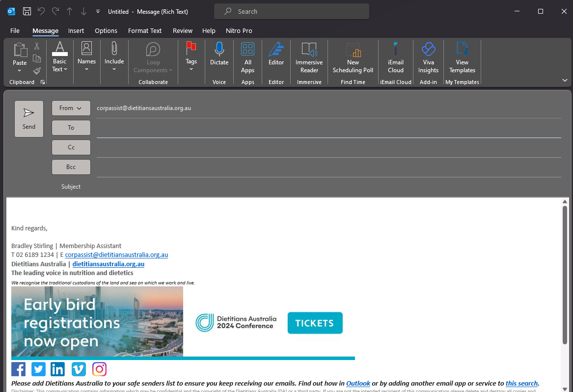
Task: Click in the To recipient field
Action: tap(328, 128)
